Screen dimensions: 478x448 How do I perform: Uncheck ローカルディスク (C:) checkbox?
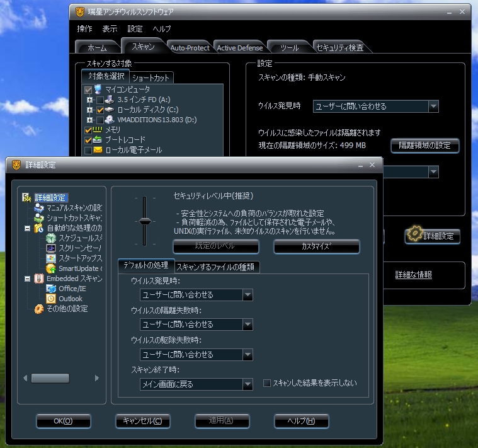(x=100, y=110)
